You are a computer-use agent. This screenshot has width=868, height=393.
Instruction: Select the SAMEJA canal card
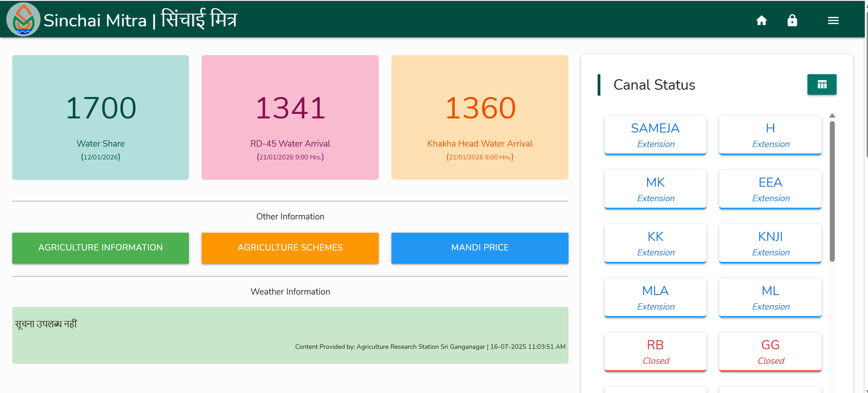[x=655, y=135]
